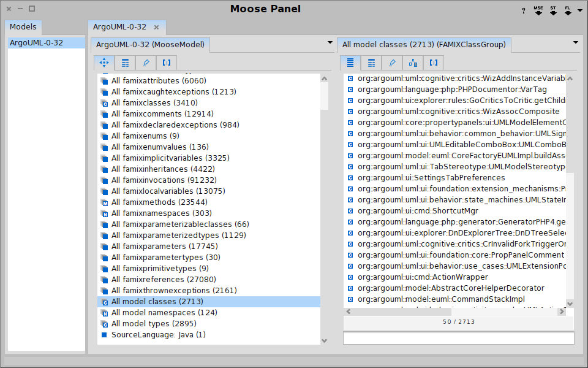
Task: Open the FAMIXClassGroup pane dropdown arrow
Action: click(x=576, y=42)
